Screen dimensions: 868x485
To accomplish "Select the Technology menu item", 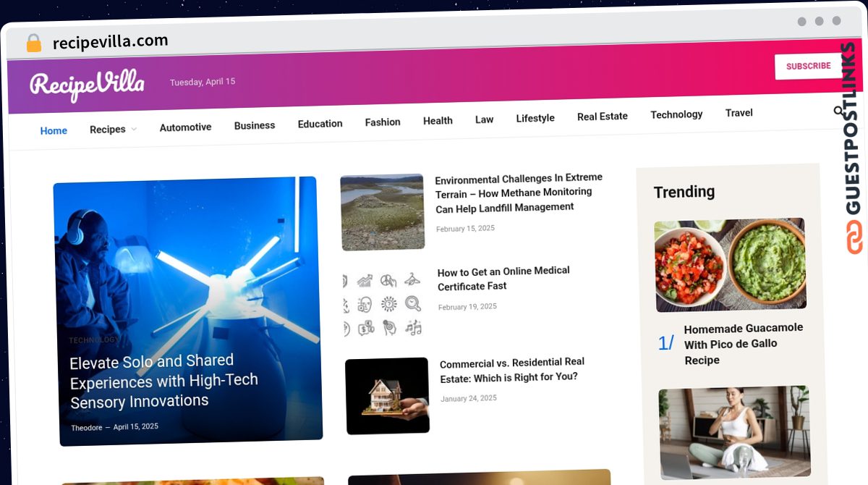I will click(676, 114).
